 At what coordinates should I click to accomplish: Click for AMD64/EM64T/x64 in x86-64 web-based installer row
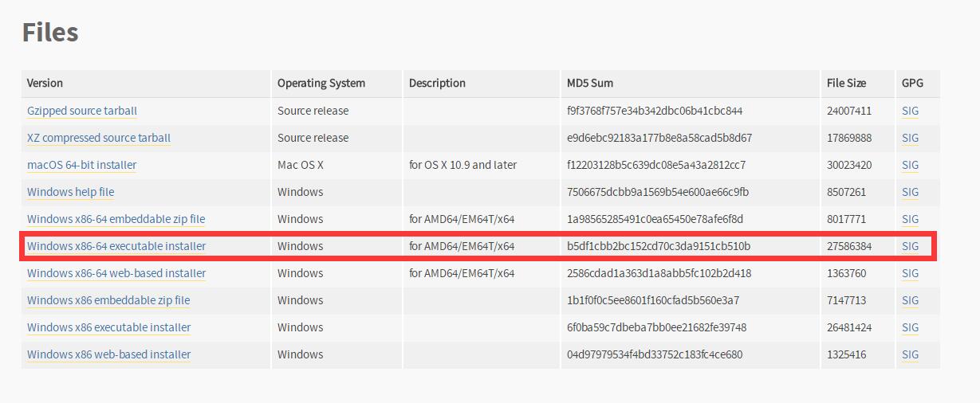(462, 273)
